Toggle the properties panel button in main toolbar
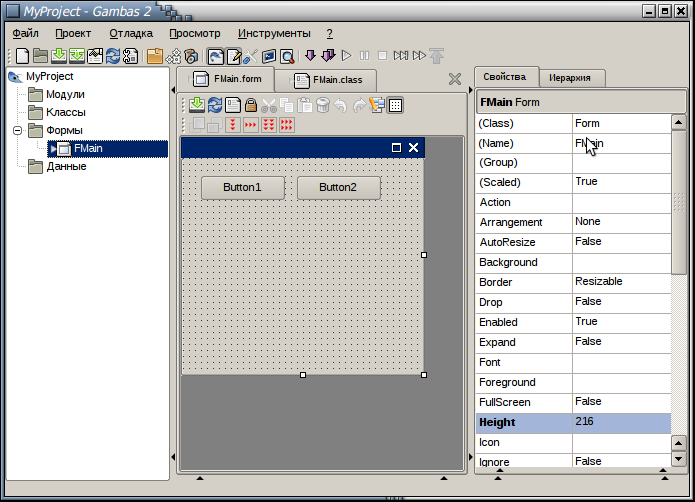695x502 pixels. (x=234, y=56)
